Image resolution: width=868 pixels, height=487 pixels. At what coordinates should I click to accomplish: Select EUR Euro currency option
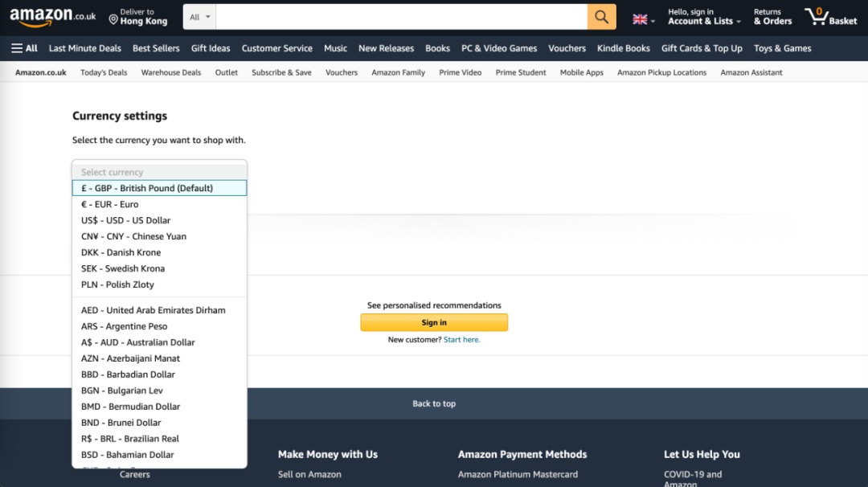159,204
